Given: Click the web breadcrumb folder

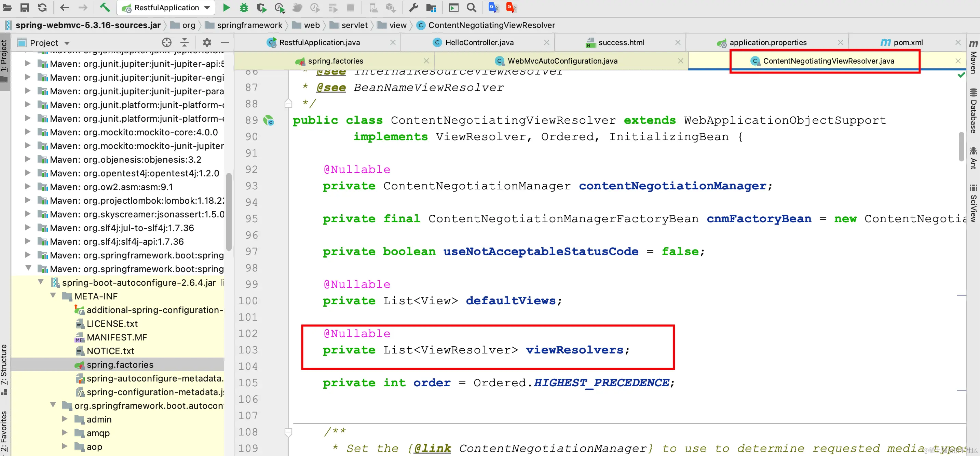Looking at the screenshot, I should 306,25.
